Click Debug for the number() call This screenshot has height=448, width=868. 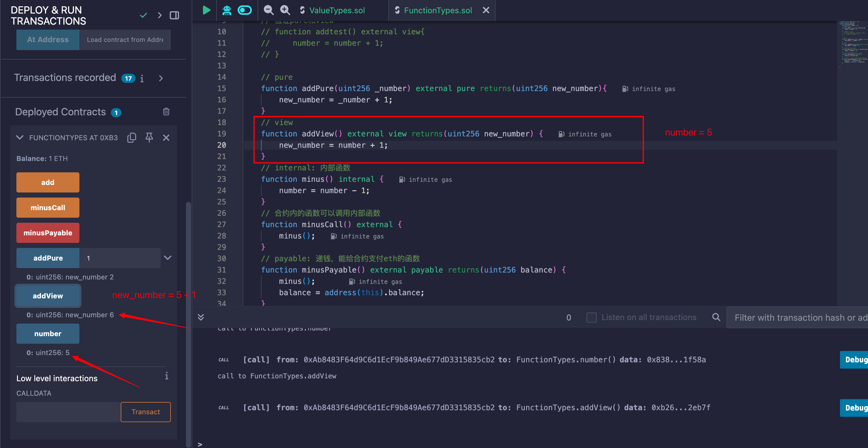854,360
